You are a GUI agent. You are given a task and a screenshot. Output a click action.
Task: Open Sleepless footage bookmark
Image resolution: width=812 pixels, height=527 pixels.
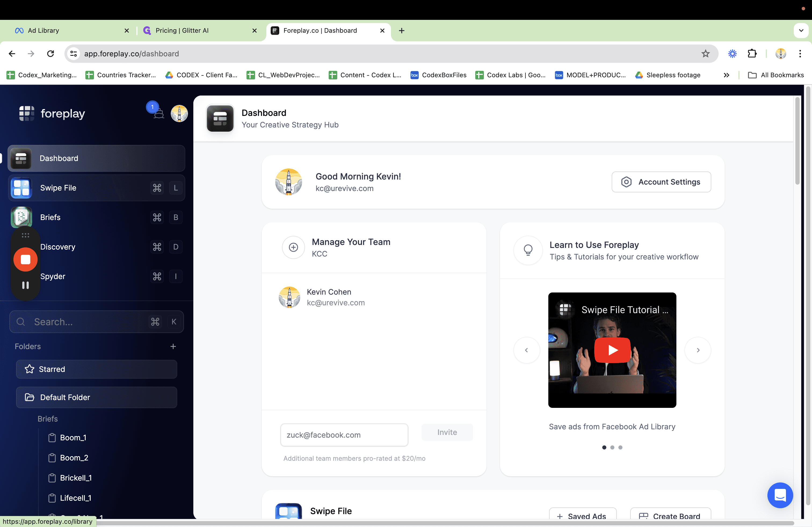[668, 75]
